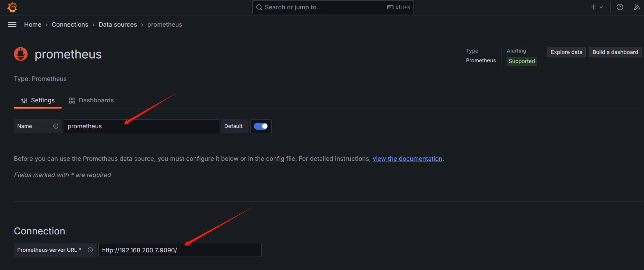This screenshot has width=644, height=270.
Task: Open the view the documentation link
Action: [x=407, y=159]
